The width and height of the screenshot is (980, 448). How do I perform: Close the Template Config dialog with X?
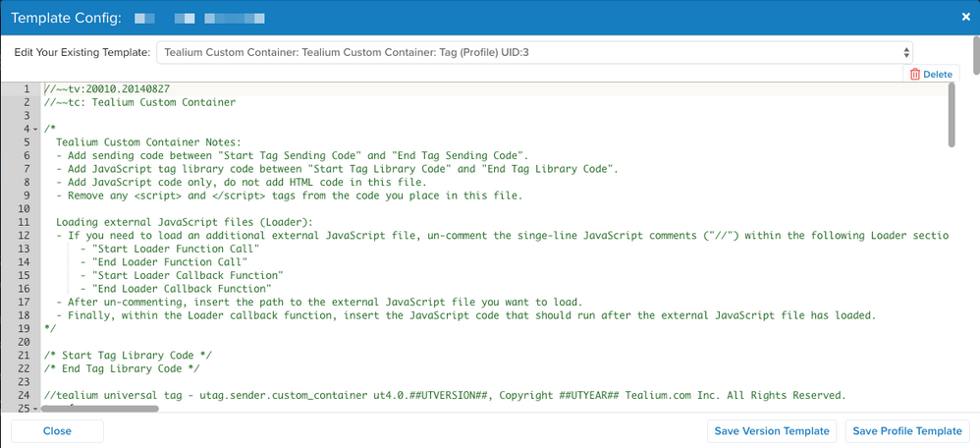pos(963,18)
